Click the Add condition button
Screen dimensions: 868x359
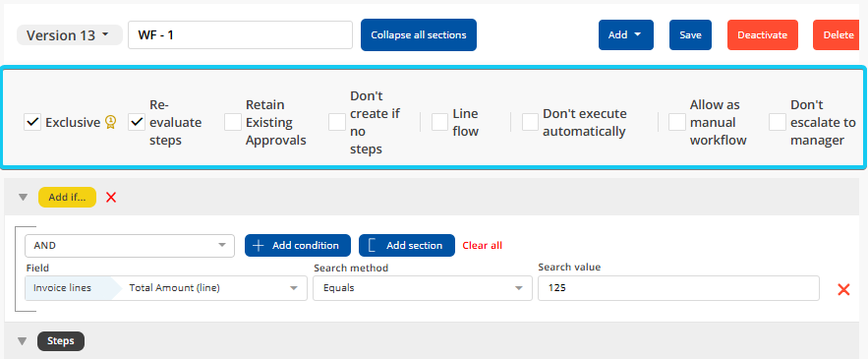[298, 246]
